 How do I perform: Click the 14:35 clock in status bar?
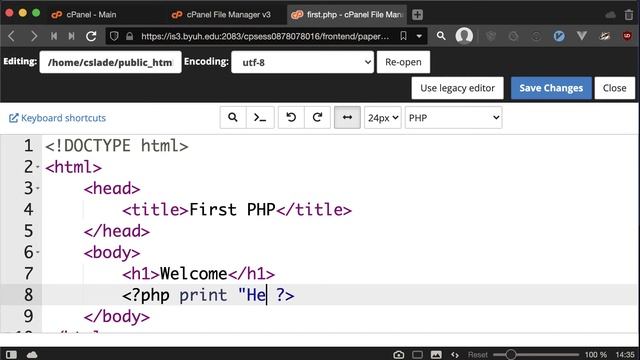[x=624, y=354]
